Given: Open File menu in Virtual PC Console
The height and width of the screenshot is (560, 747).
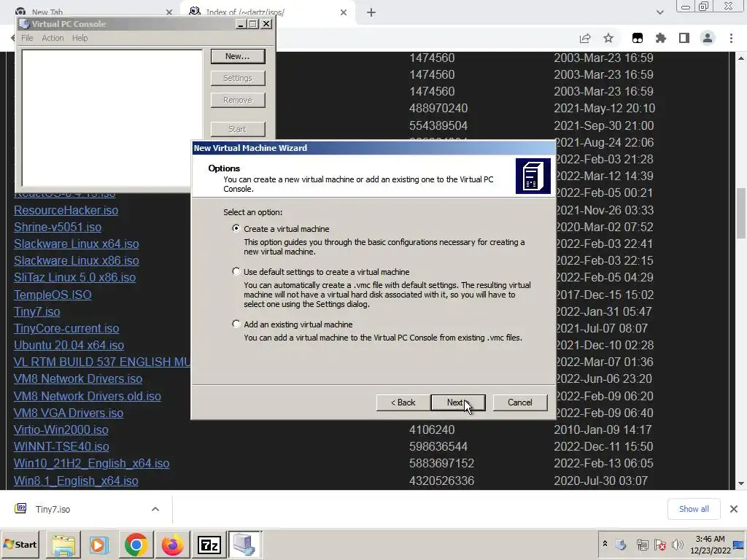Looking at the screenshot, I should tap(27, 38).
